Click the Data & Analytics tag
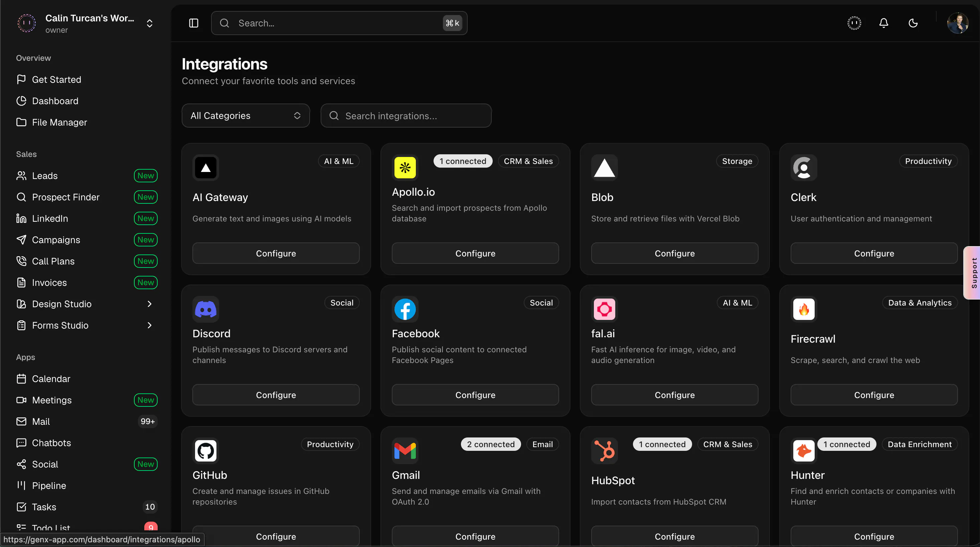This screenshot has height=547, width=980. (x=920, y=303)
